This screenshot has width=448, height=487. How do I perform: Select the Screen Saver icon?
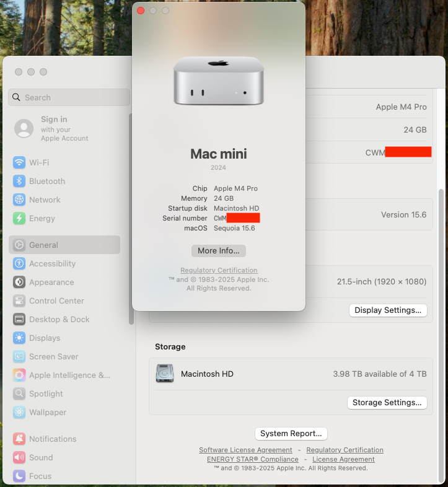tap(19, 356)
